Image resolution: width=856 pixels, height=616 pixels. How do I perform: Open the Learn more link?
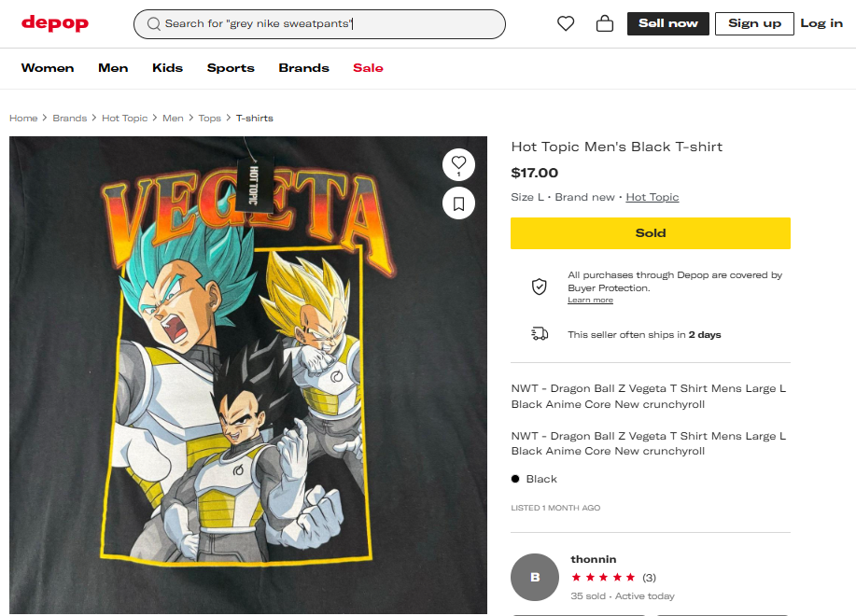pos(590,301)
